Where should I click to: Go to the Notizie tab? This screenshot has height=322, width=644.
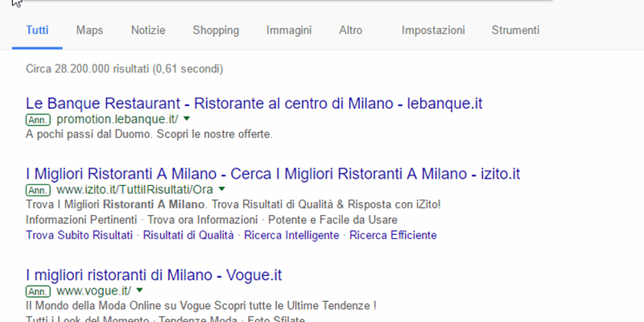click(x=148, y=31)
